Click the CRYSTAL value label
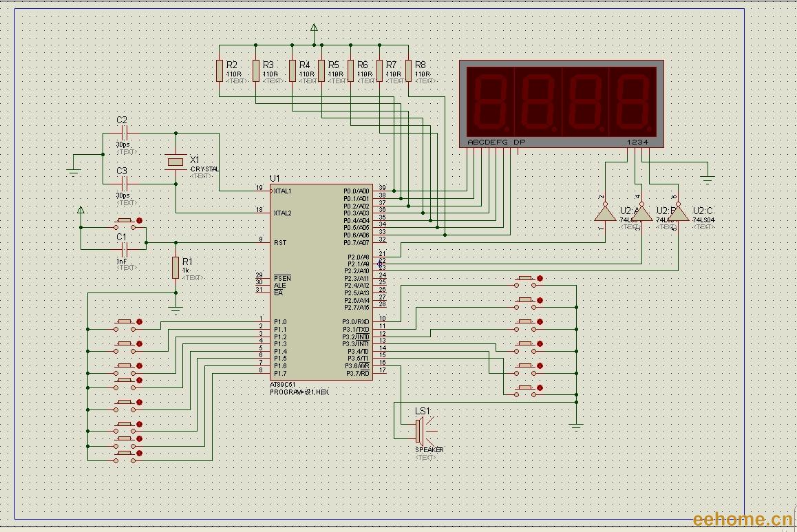Image resolution: width=797 pixels, height=532 pixels. point(204,169)
